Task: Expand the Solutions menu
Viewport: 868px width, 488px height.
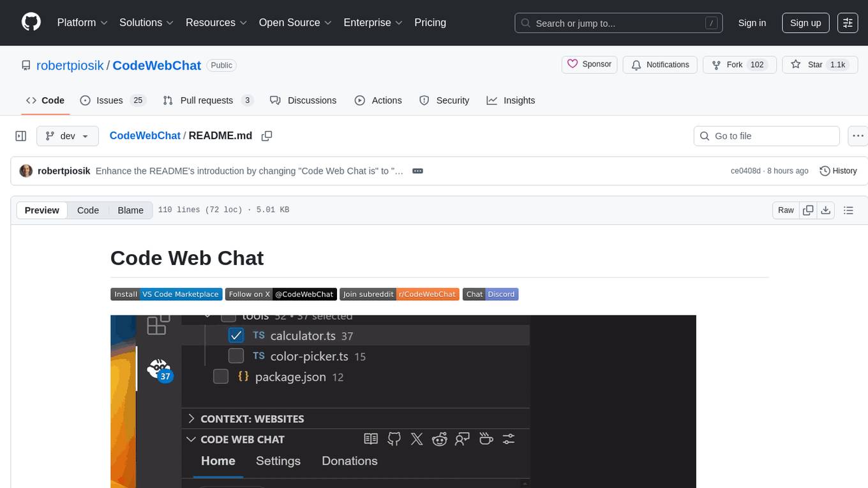Action: [x=147, y=22]
